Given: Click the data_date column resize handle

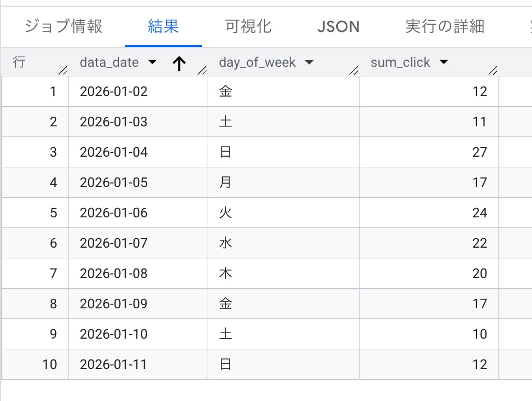Looking at the screenshot, I should click(202, 70).
